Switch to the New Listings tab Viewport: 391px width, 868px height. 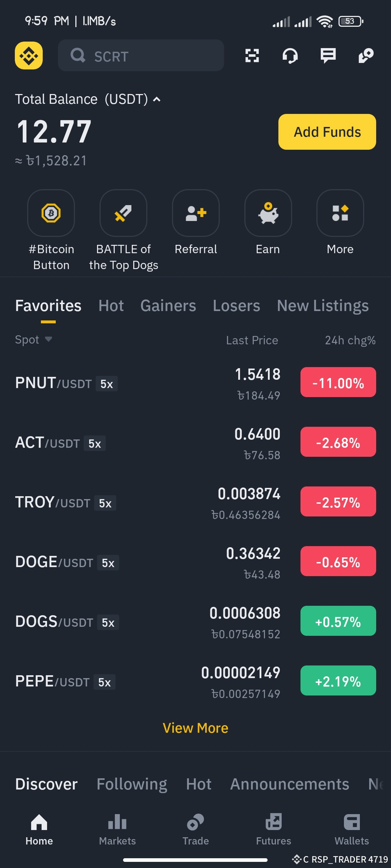point(323,306)
